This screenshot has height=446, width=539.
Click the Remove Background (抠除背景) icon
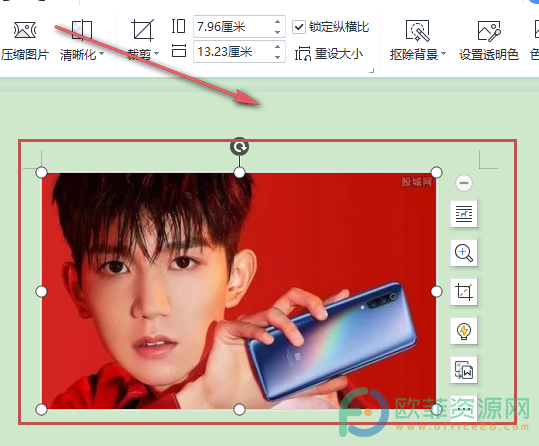pos(417,30)
